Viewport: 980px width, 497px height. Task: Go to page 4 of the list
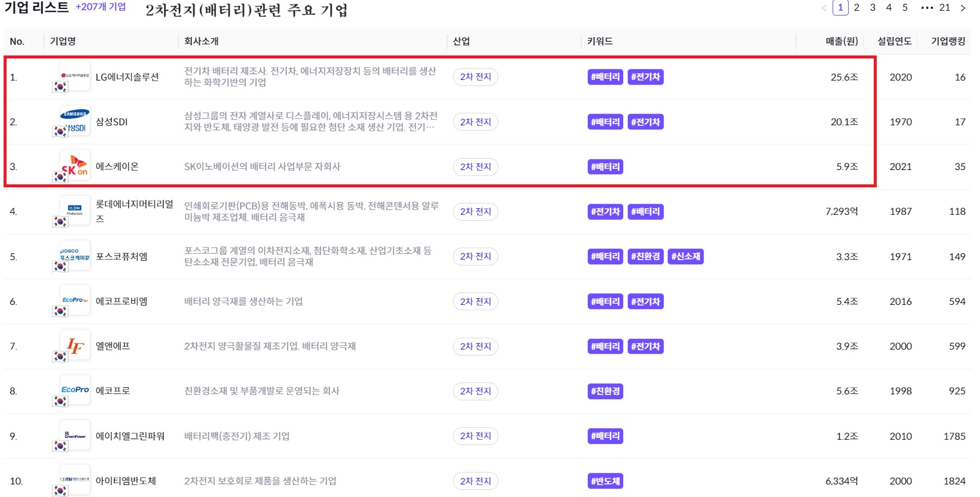[889, 8]
